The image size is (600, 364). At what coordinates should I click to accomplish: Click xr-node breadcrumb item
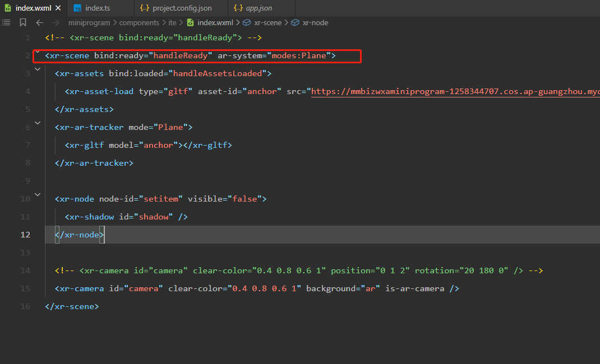click(315, 22)
